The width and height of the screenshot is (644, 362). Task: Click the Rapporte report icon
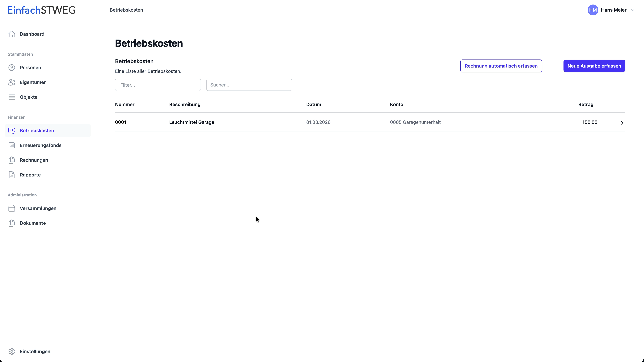pos(12,175)
